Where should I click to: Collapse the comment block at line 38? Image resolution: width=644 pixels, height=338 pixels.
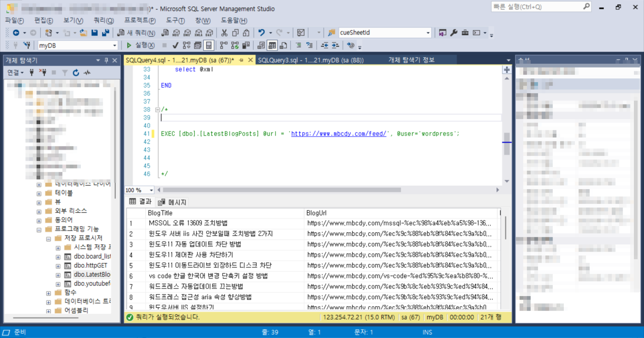point(157,109)
